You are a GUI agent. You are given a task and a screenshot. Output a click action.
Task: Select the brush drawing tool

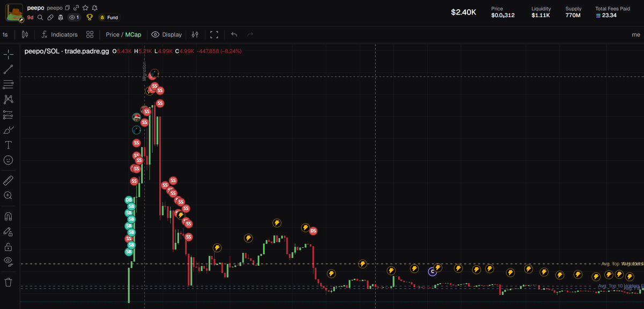pos(9,130)
